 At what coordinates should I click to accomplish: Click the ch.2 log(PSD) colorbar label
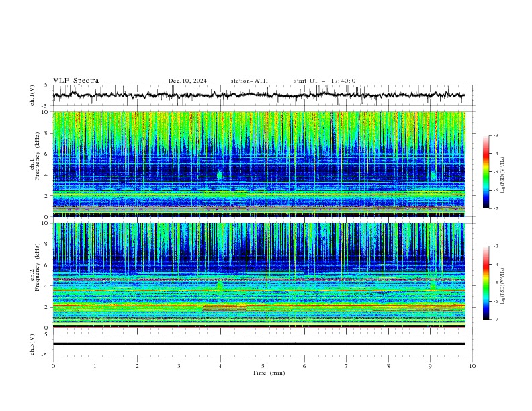(x=503, y=286)
